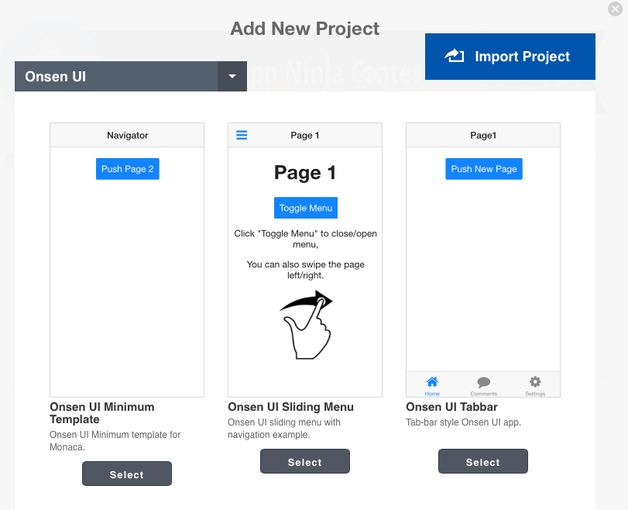The width and height of the screenshot is (628, 510).
Task: Click the 'Onsen UI Minimum Template' title
Action: pos(102,413)
